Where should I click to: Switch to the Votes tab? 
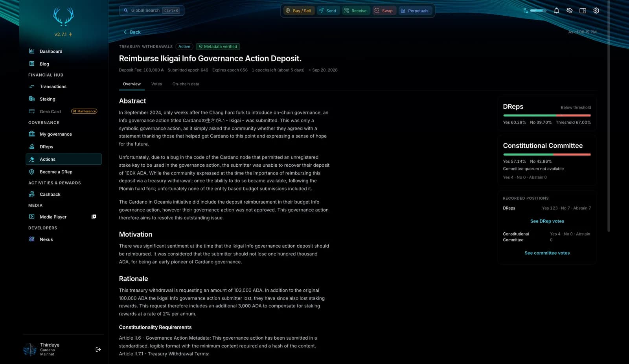pyautogui.click(x=156, y=84)
